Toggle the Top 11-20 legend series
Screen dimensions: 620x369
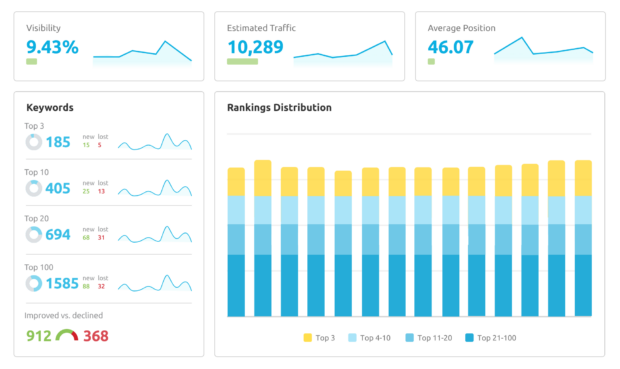[429, 338]
